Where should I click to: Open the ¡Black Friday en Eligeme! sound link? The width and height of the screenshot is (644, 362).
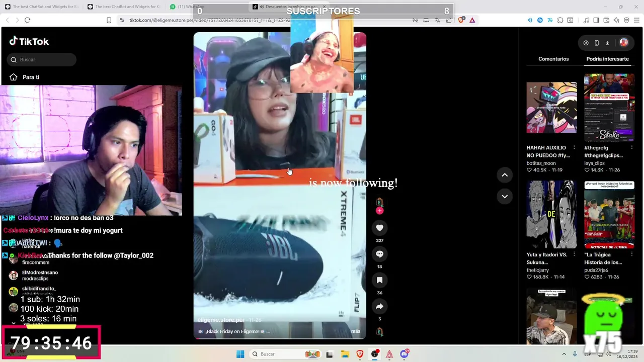coord(233,331)
